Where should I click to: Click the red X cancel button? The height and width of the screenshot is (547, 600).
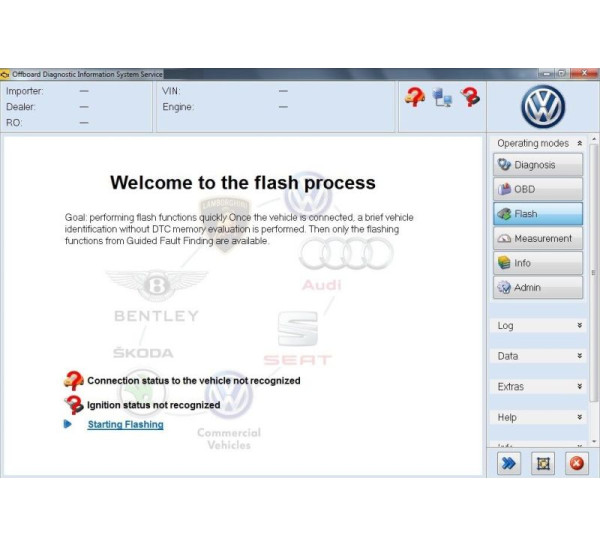tap(576, 463)
